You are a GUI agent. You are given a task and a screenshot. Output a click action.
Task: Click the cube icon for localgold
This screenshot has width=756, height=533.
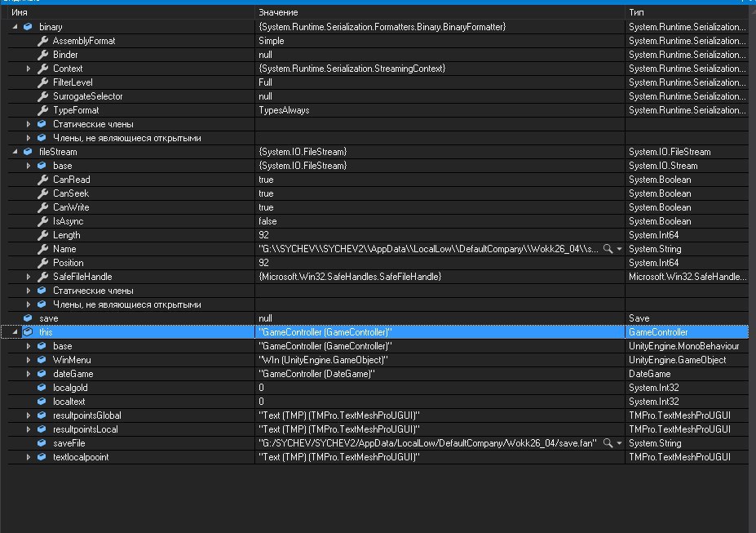(x=42, y=388)
